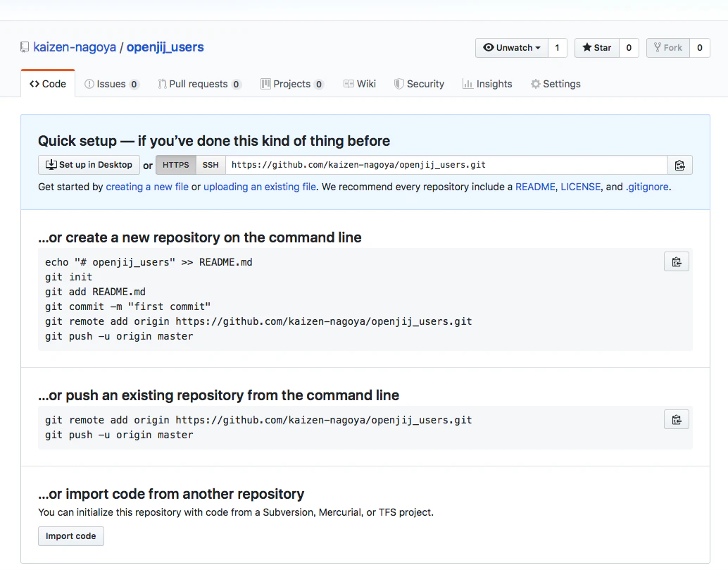Screen dimensions: 728x570
Task: Click the echo "# openjij_users" command line
Action: tap(149, 263)
